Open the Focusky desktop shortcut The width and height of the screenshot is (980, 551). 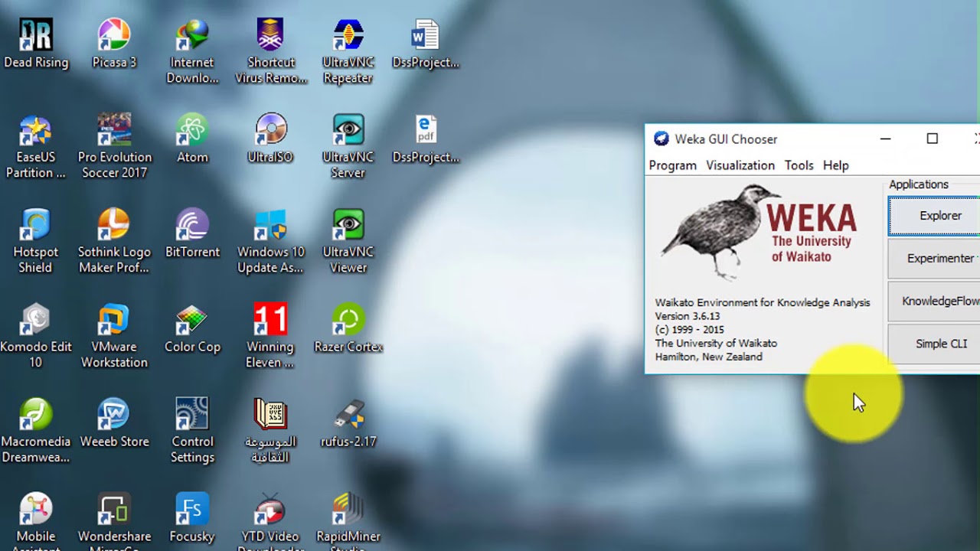192,519
